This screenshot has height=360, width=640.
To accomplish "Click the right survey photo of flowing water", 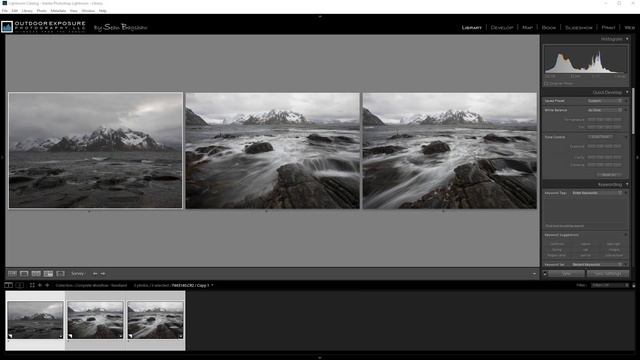I will point(450,151).
